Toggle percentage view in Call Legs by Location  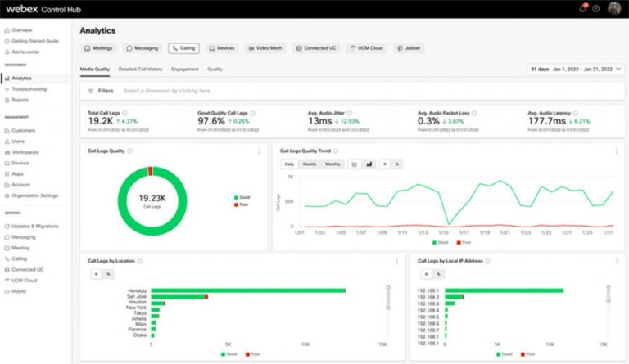coord(108,274)
